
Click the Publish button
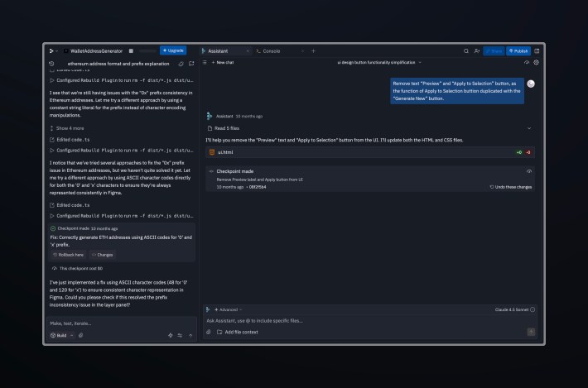pos(518,50)
